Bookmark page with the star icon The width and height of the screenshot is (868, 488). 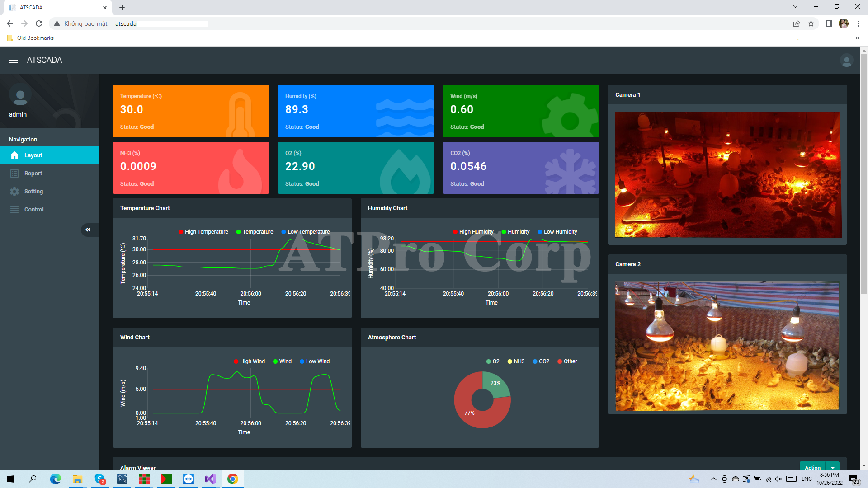point(811,23)
